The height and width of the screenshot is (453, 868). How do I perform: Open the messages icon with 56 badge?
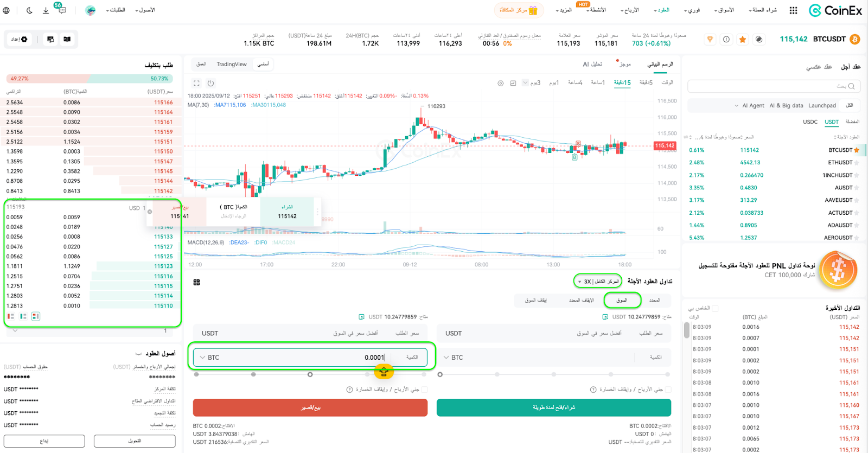click(x=62, y=10)
